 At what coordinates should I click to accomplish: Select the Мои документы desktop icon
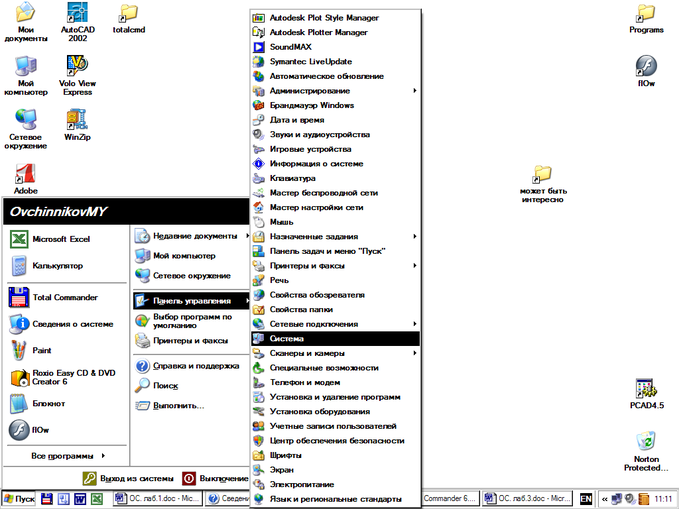pyautogui.click(x=26, y=22)
